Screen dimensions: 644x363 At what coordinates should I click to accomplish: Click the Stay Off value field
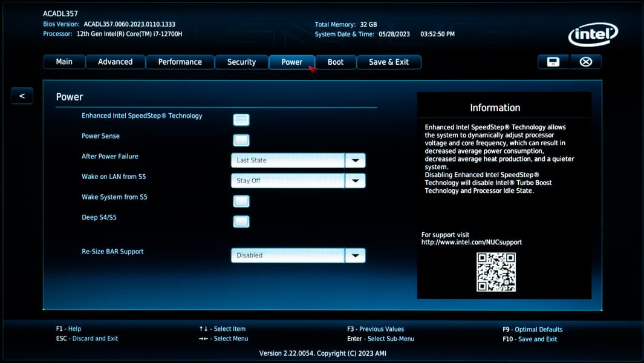click(288, 180)
